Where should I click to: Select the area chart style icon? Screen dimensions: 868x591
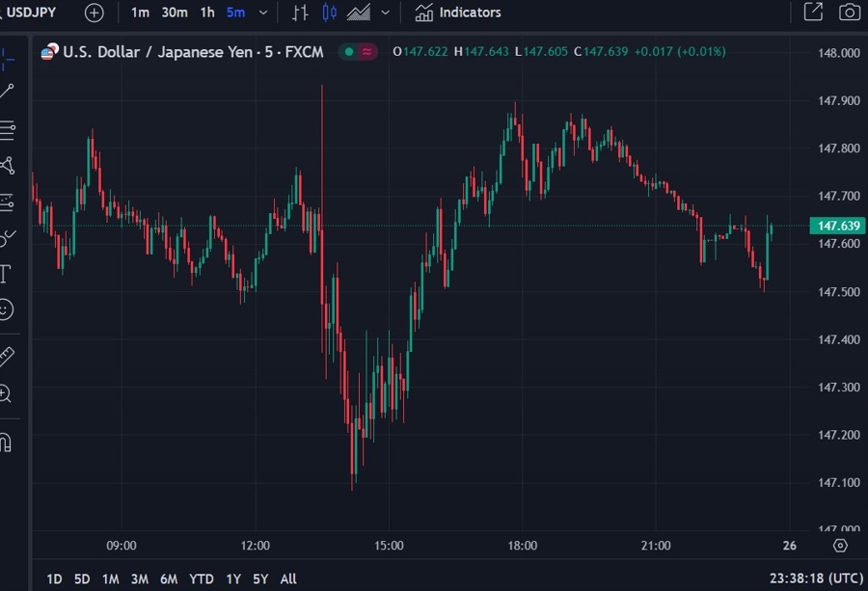click(359, 13)
